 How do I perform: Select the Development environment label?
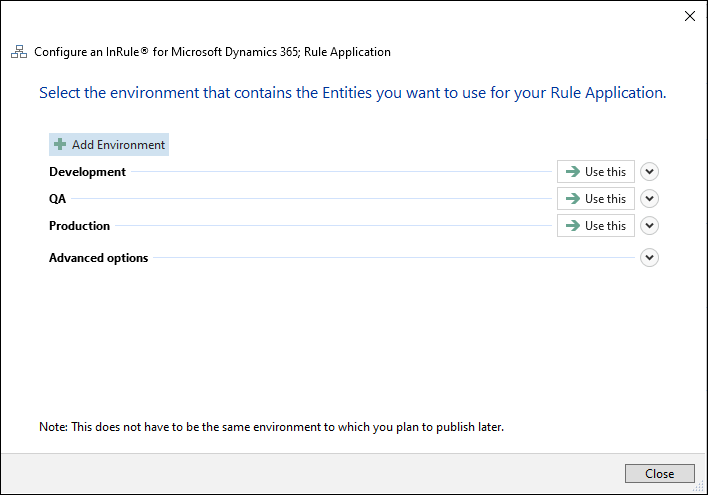coord(87,172)
